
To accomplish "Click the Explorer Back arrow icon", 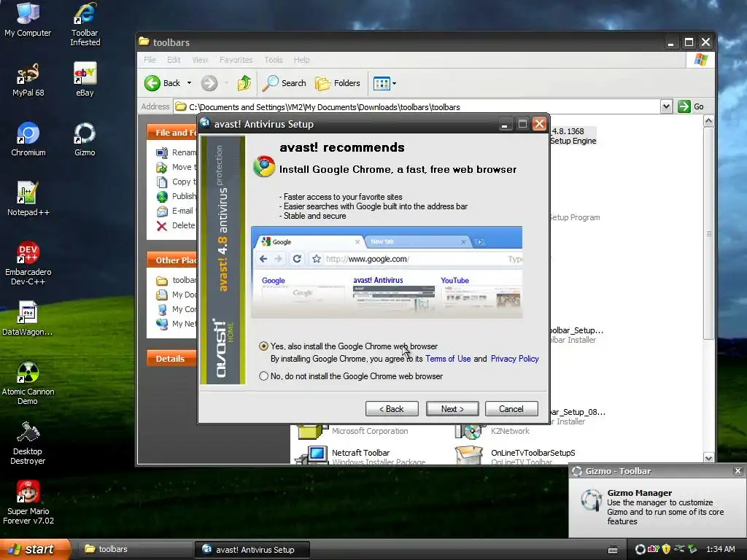I will (x=152, y=83).
